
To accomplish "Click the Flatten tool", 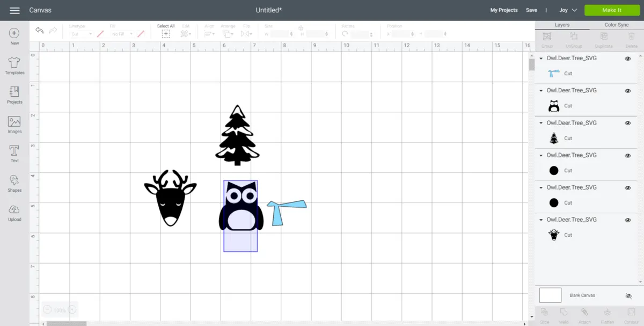I will (607, 315).
